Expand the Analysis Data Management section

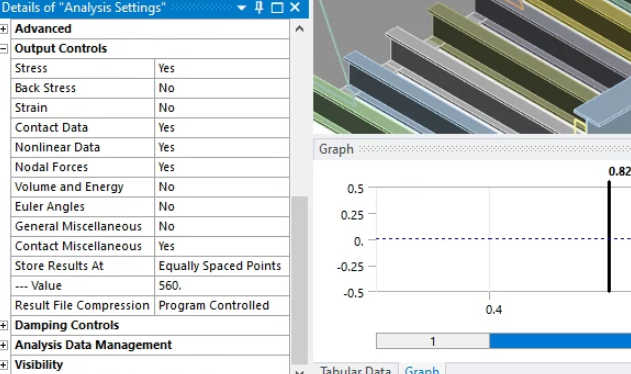4,345
